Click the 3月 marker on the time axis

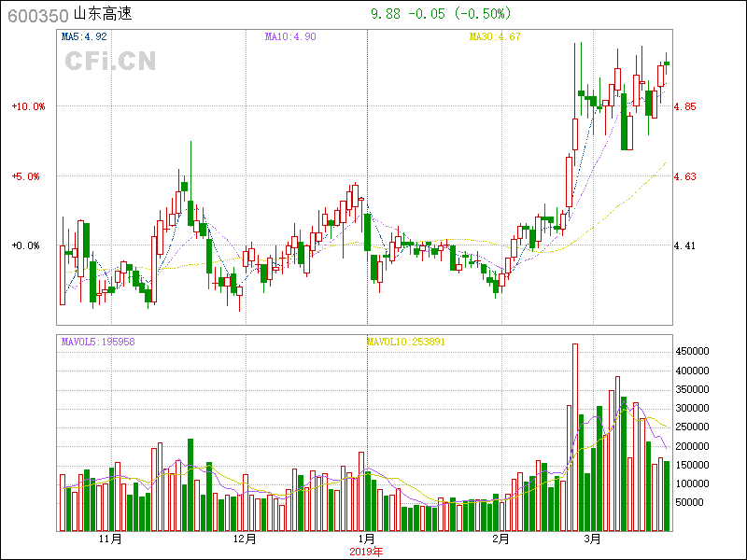(x=592, y=539)
